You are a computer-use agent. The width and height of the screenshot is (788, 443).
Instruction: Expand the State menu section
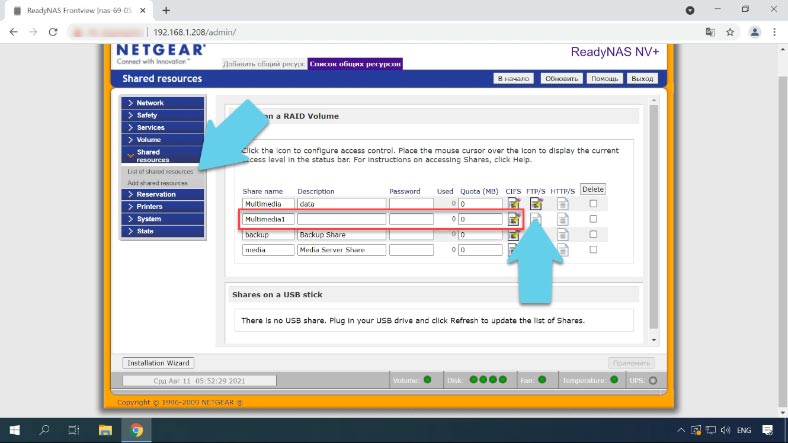(163, 231)
